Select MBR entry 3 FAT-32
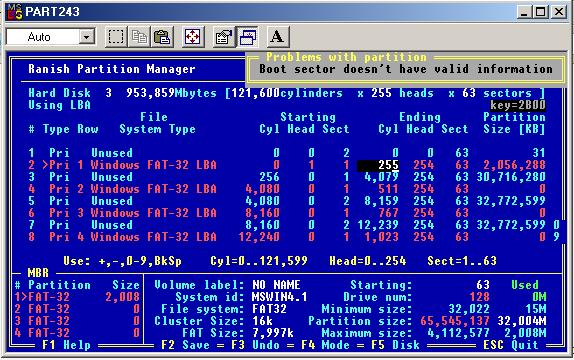 tap(77, 321)
